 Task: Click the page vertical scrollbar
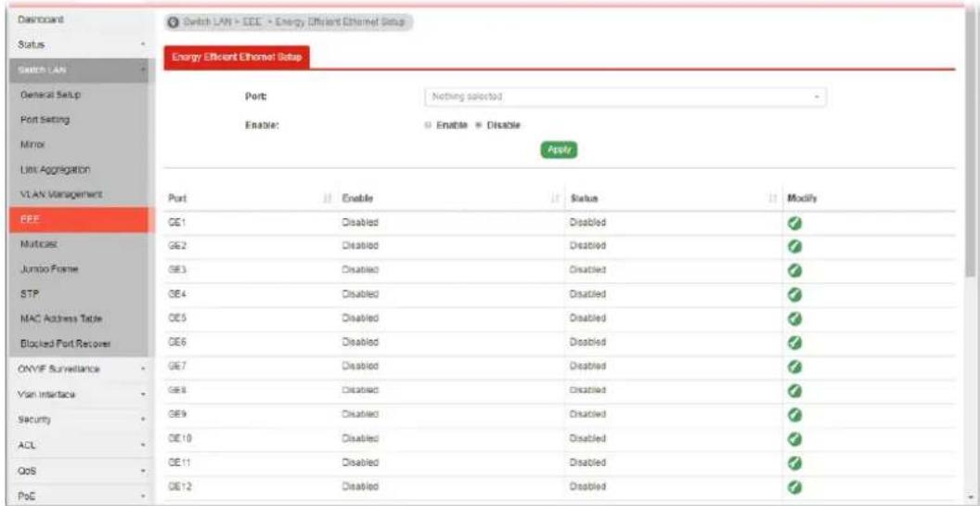coord(970,144)
